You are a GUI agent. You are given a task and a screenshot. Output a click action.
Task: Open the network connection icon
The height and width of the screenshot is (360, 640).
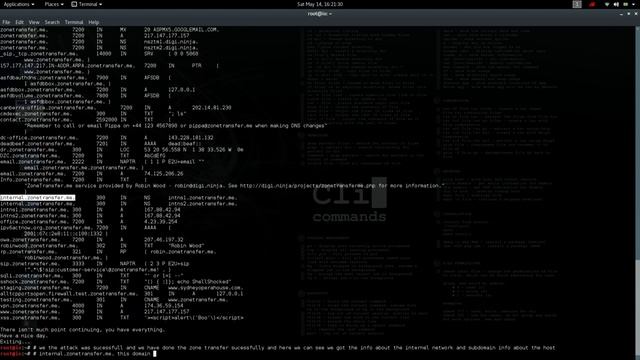[607, 4]
